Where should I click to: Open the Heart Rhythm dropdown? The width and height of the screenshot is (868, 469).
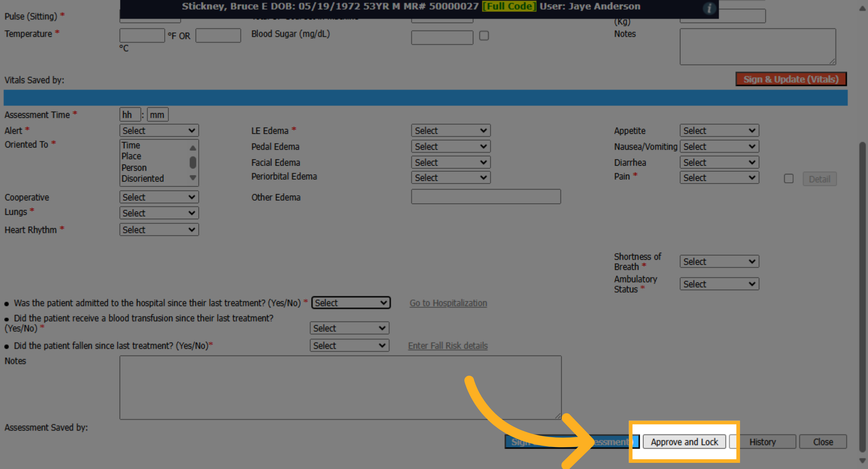159,230
